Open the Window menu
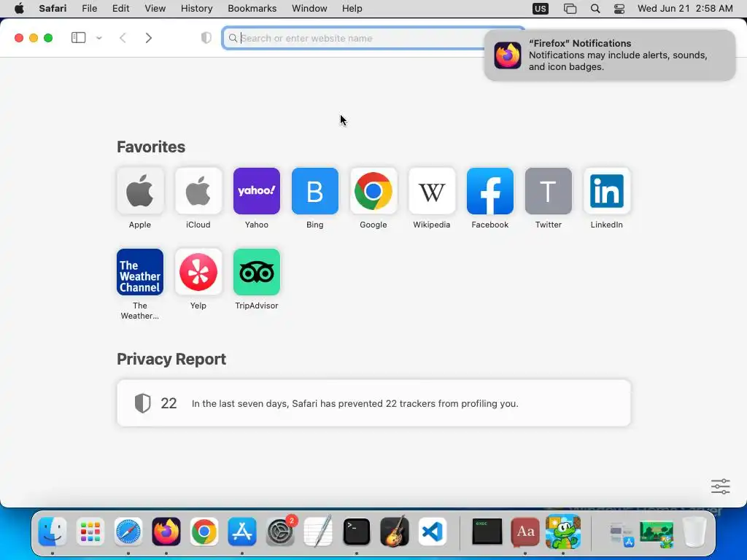The width and height of the screenshot is (747, 560). coord(309,9)
